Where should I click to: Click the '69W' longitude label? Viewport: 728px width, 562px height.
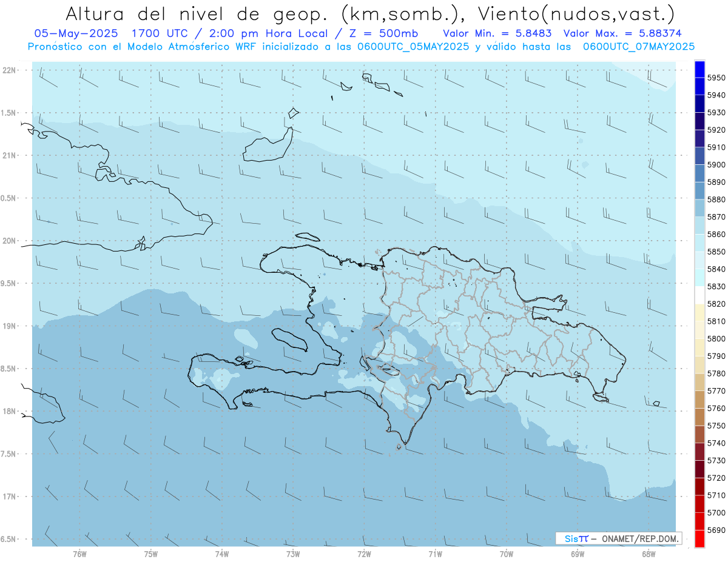click(578, 554)
